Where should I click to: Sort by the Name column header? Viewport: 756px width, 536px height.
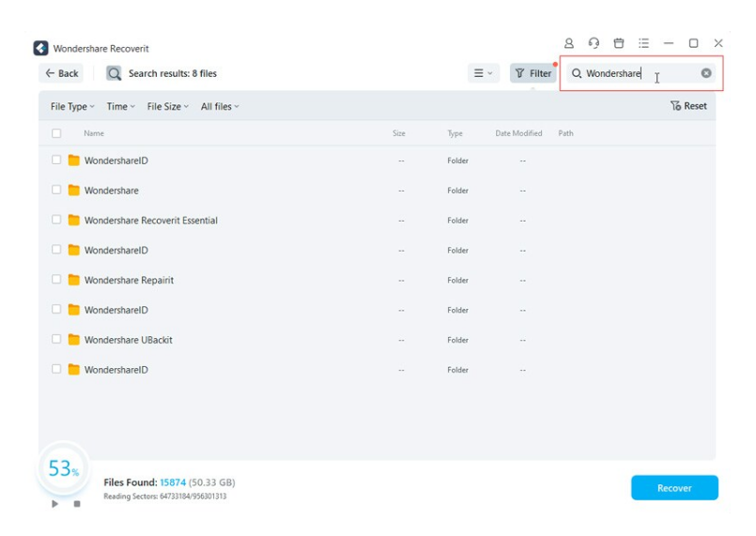(94, 133)
